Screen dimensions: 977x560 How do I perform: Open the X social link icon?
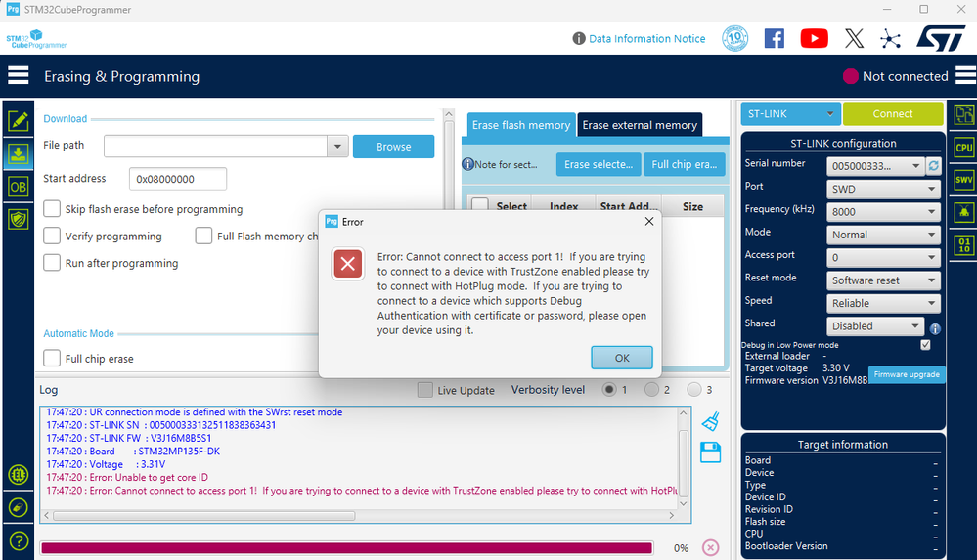854,39
